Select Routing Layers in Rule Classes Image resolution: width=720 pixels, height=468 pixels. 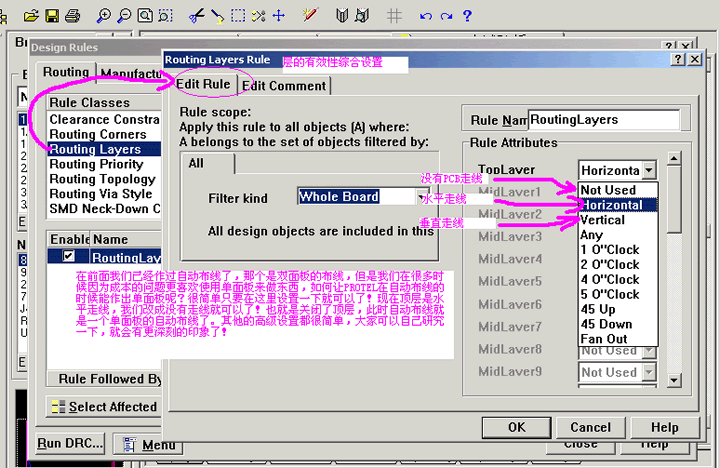tap(104, 149)
